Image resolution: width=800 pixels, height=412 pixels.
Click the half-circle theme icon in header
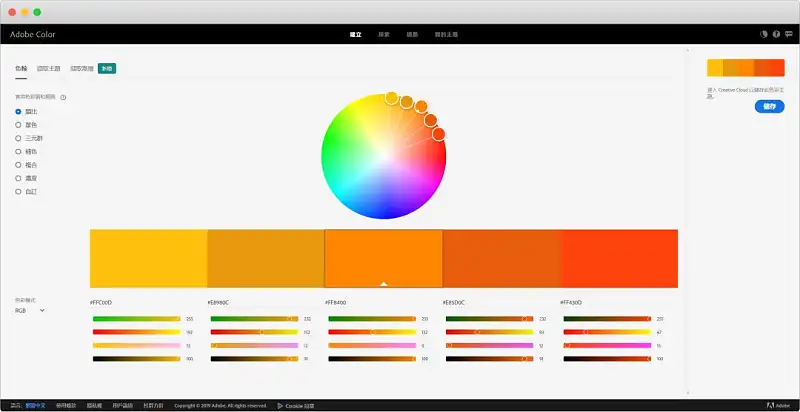coord(764,34)
